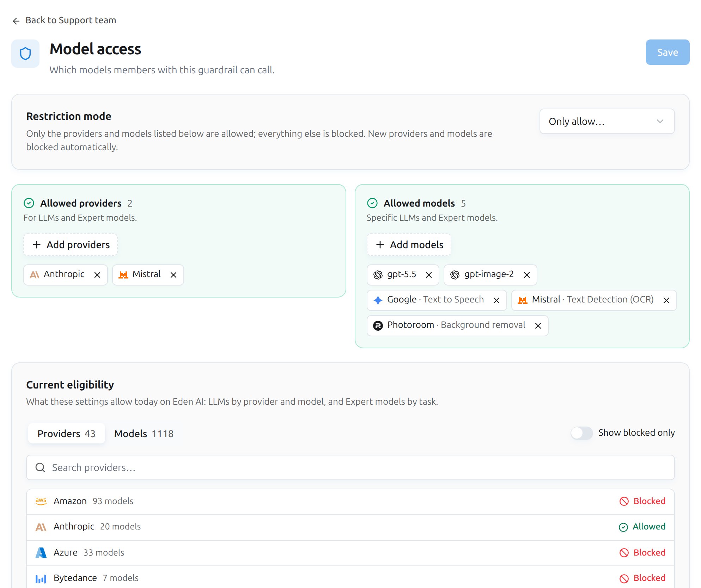Viewport: 701px width, 588px height.
Task: Click the plus icon in Add models
Action: pyautogui.click(x=380, y=245)
